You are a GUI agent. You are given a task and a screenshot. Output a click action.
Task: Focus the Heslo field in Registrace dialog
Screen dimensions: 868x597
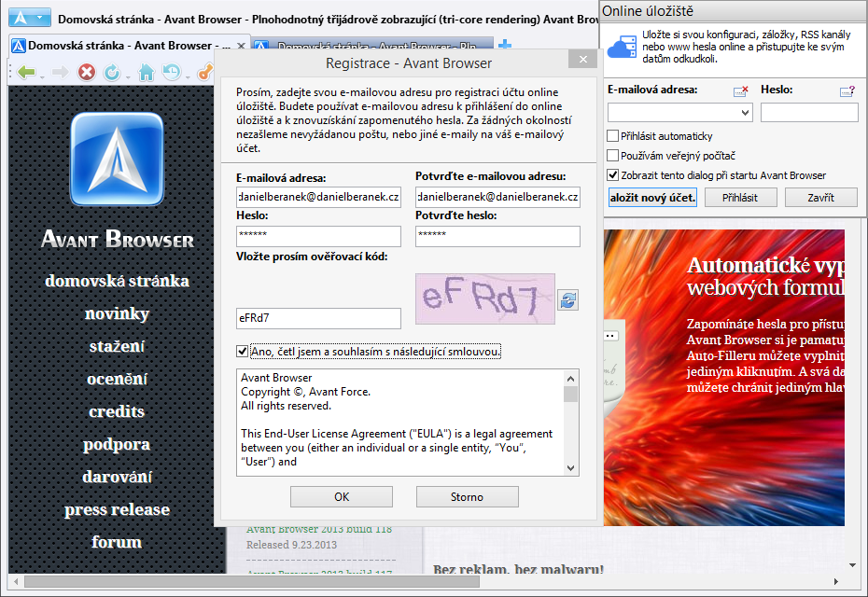point(318,236)
